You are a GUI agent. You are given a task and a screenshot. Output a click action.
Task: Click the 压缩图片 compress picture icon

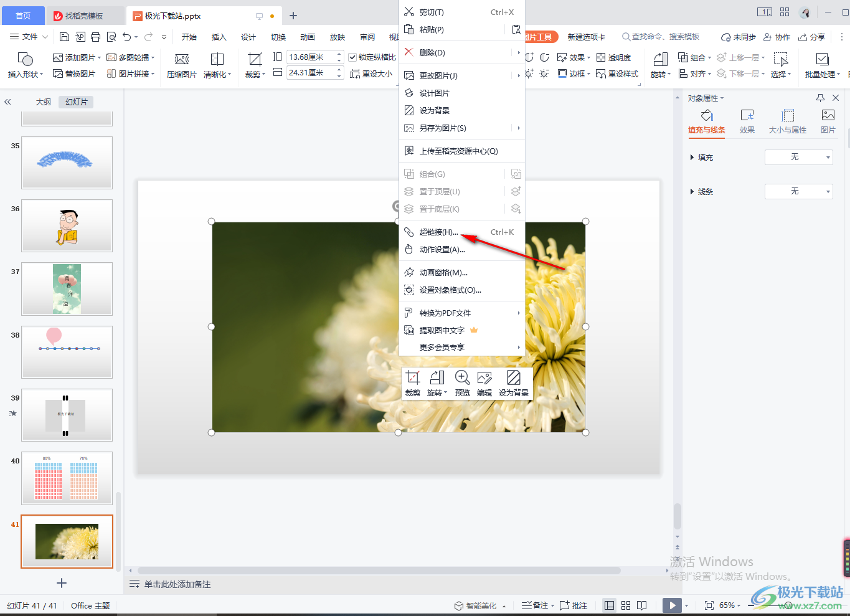pos(182,59)
